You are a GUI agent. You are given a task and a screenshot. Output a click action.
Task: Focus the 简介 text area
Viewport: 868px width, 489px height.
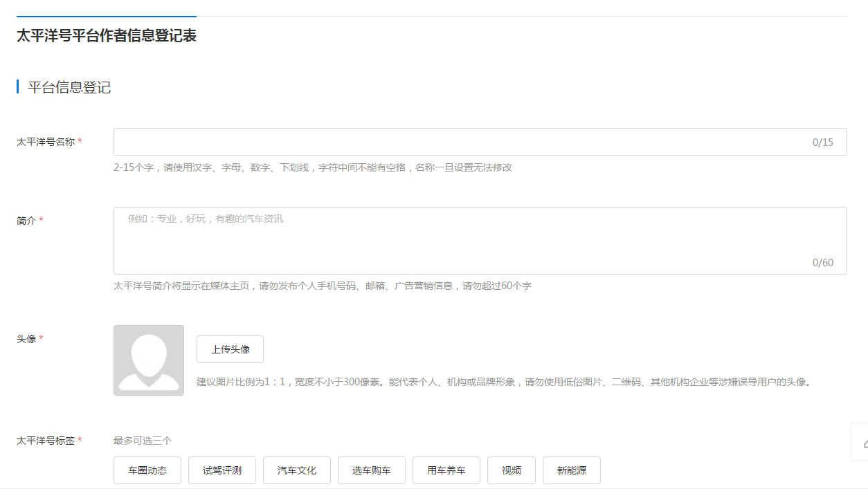480,241
